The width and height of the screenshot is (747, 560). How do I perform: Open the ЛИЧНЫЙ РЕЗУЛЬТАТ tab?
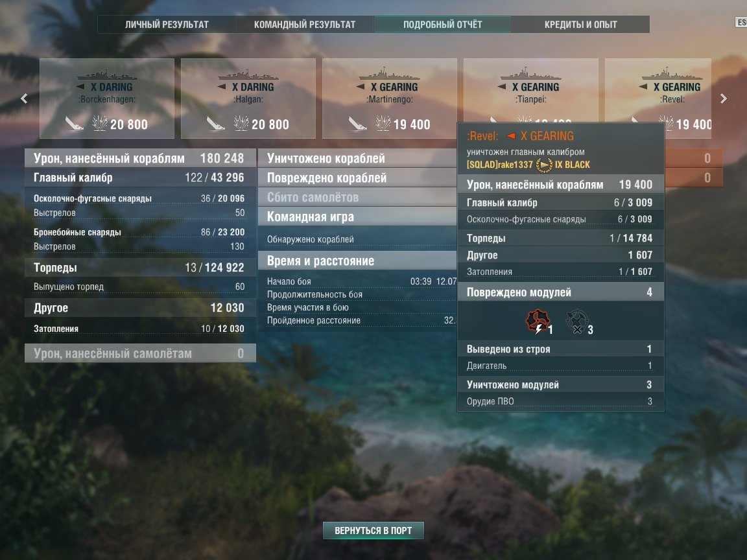(x=167, y=24)
